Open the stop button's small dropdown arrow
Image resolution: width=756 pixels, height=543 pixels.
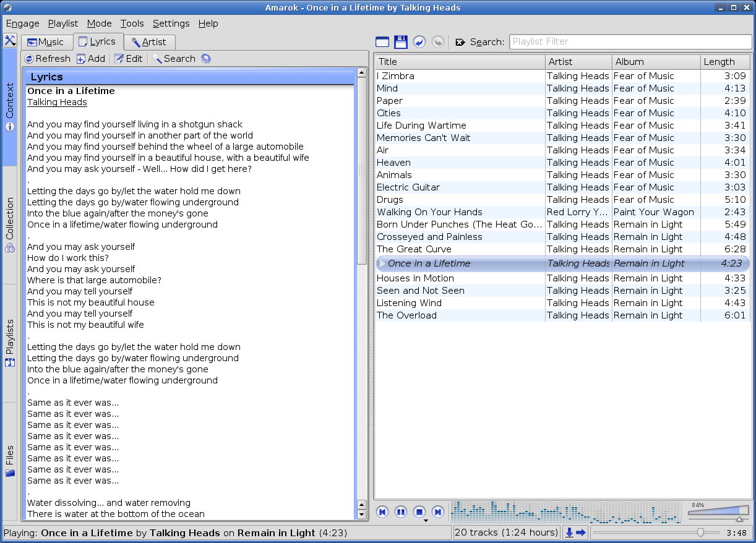click(426, 521)
